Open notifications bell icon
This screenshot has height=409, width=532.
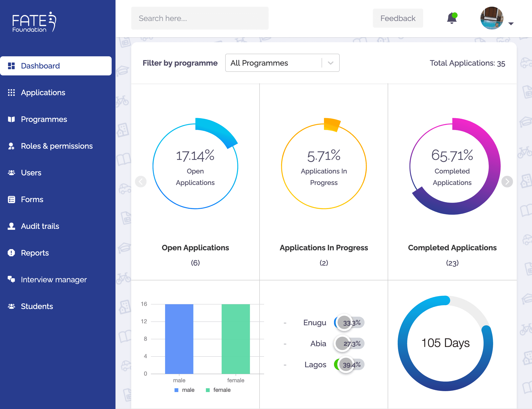pos(452,18)
